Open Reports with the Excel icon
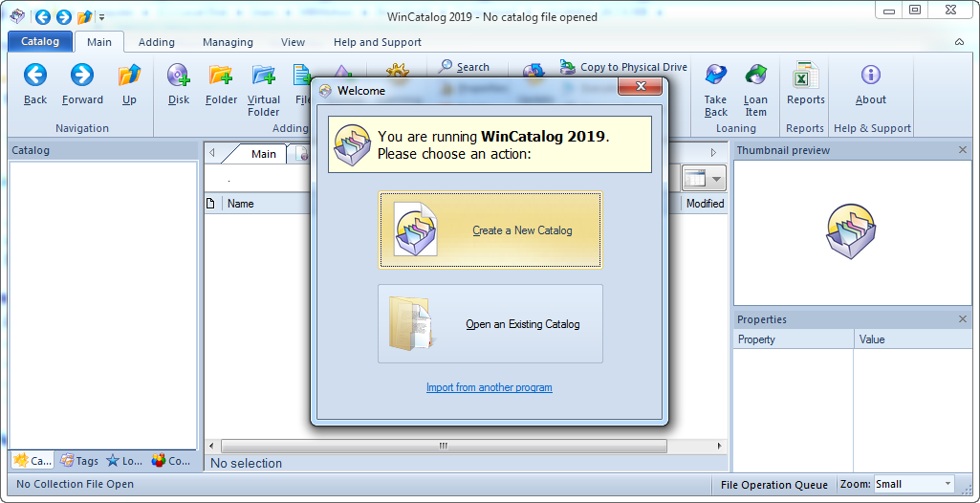This screenshot has width=980, height=503. pyautogui.click(x=806, y=75)
